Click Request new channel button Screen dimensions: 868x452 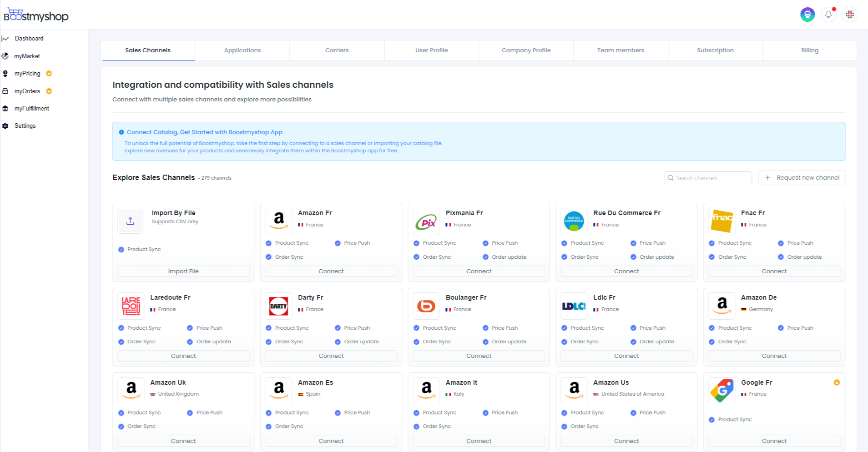[x=802, y=178]
